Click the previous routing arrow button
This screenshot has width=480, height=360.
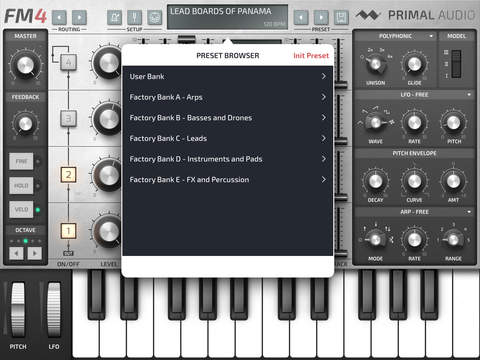(59, 17)
